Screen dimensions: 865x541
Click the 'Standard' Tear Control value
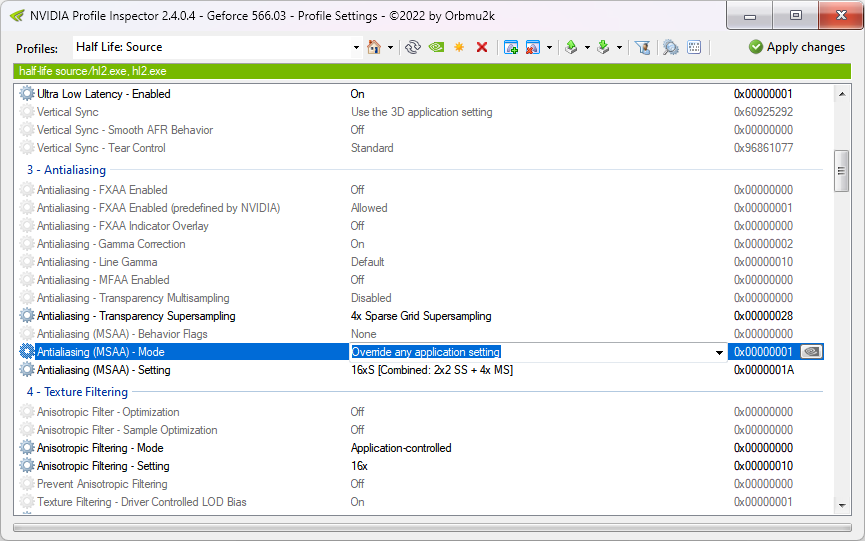(372, 148)
